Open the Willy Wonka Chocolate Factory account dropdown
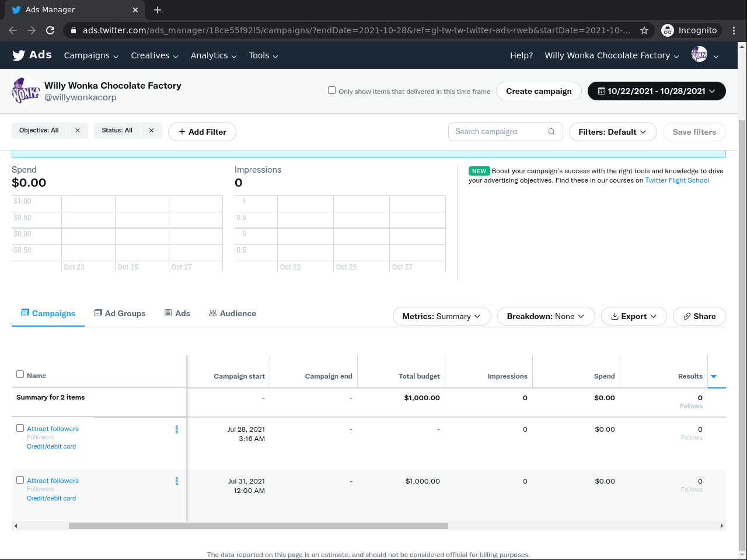The width and height of the screenshot is (747, 560). tap(612, 55)
